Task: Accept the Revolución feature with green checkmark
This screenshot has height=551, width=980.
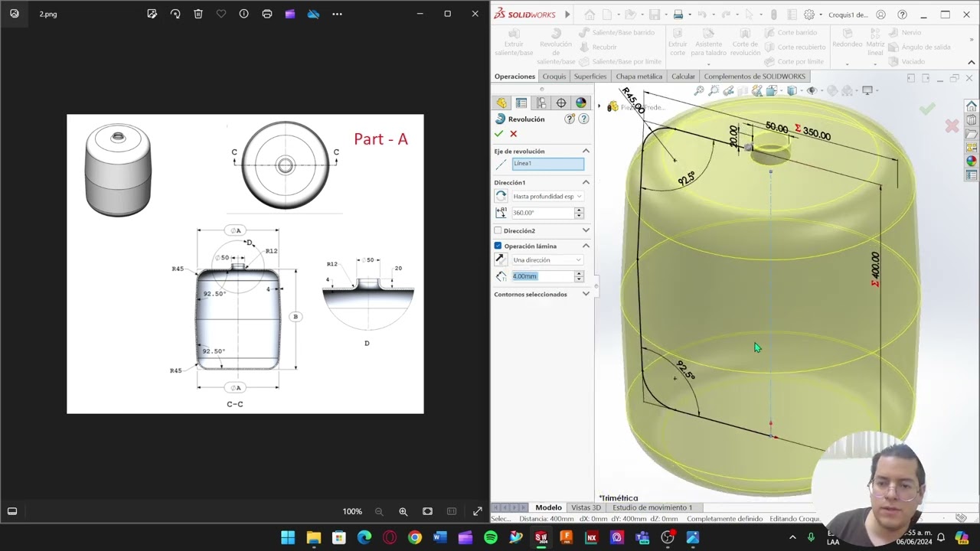Action: point(499,134)
